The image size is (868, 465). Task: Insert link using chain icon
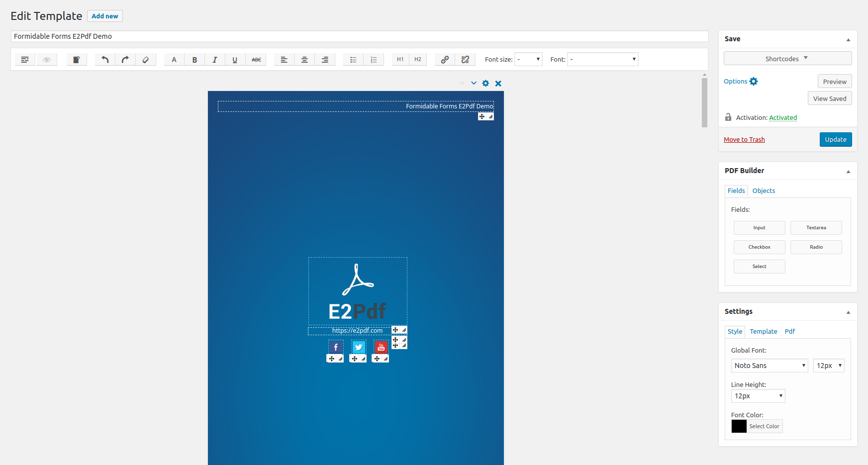point(445,60)
